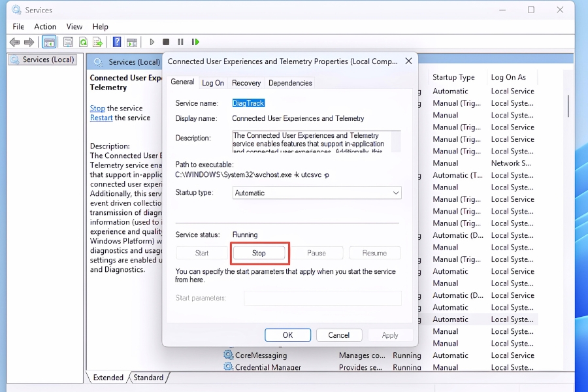Screen dimensions: 588x392
Task: Toggle Show/Hide Console Tree toolbar icon
Action: click(49, 42)
